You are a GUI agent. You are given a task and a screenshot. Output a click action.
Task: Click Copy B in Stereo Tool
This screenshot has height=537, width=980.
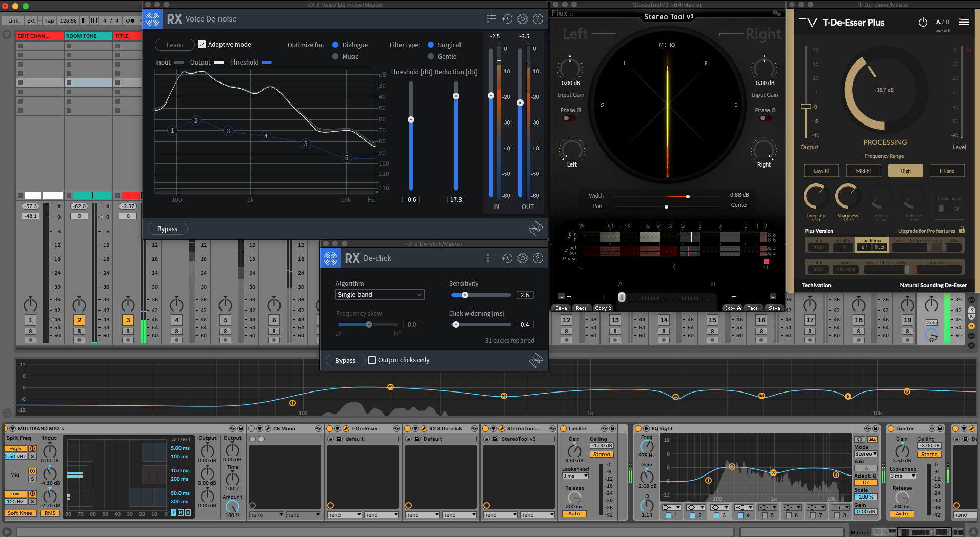(603, 308)
